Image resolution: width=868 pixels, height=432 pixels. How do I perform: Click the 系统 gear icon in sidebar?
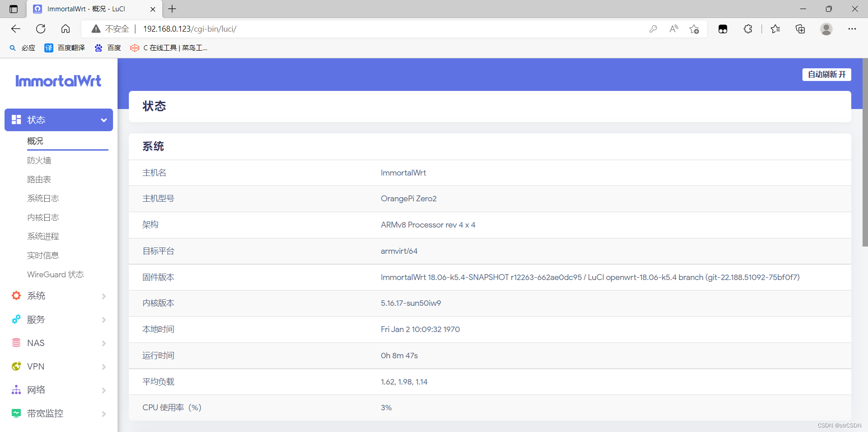click(x=16, y=295)
